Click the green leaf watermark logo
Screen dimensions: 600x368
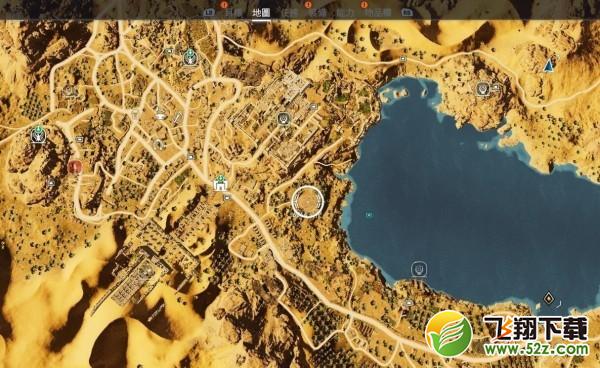click(x=449, y=333)
